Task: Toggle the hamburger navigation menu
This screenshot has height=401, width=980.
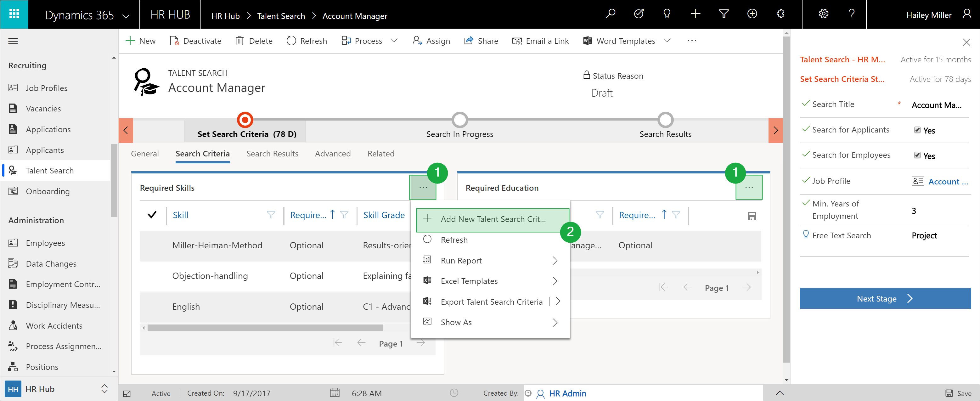Action: [13, 41]
